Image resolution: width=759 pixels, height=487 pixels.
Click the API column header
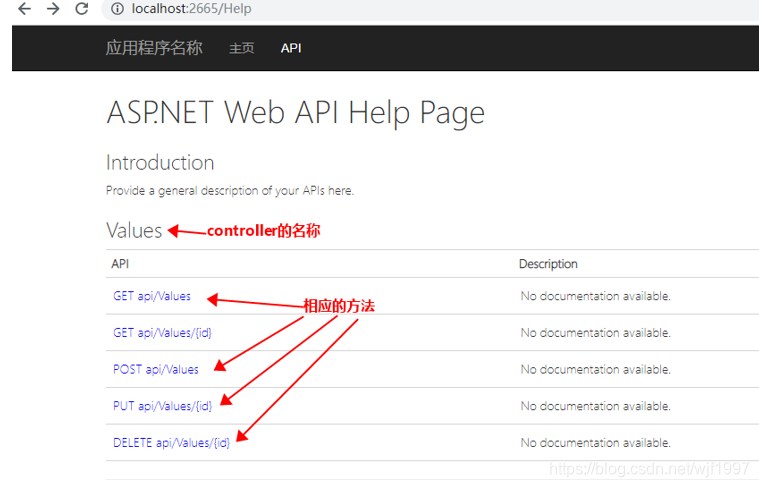[x=120, y=264]
